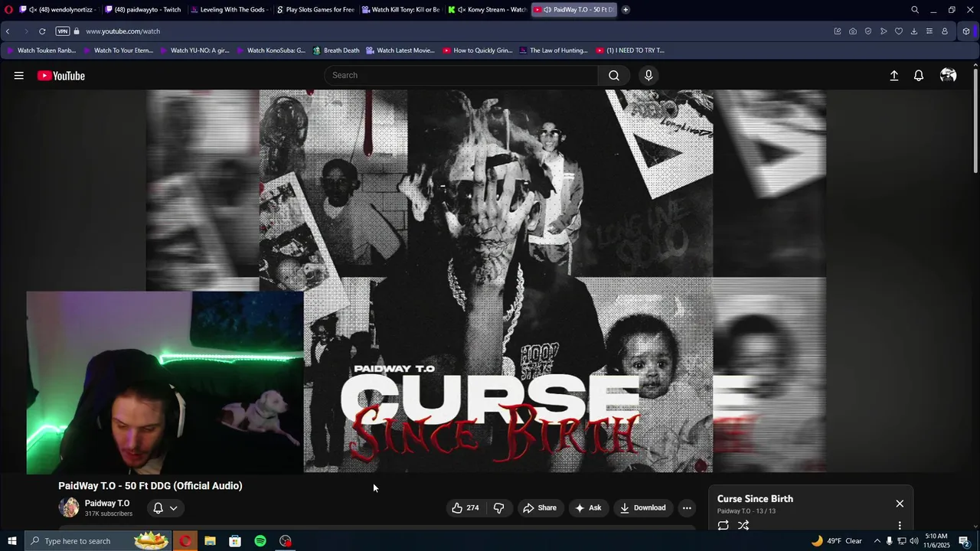Open the video title text 50 Ft DDG

[x=150, y=485]
